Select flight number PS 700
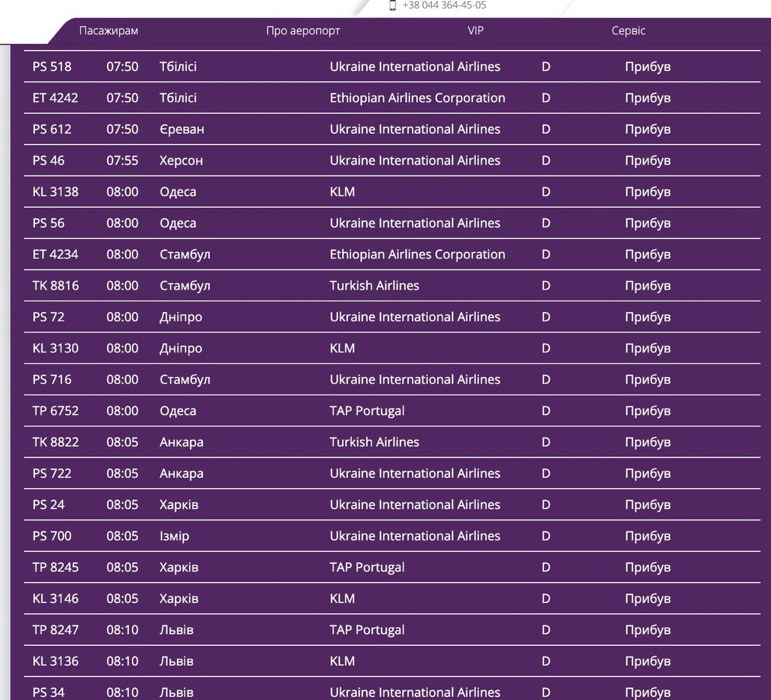This screenshot has height=700, width=771. (52, 537)
